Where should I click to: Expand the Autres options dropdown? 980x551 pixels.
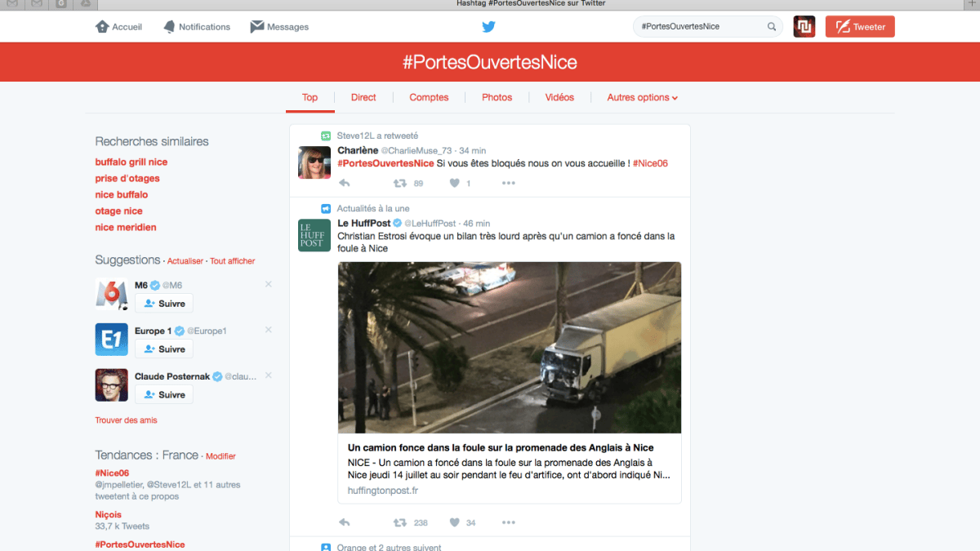[x=643, y=97]
